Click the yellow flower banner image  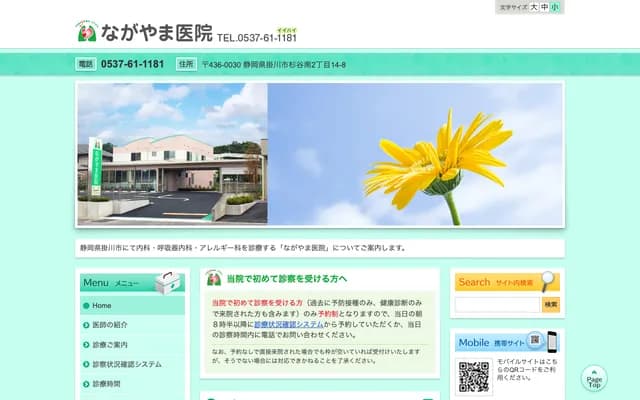[416, 154]
